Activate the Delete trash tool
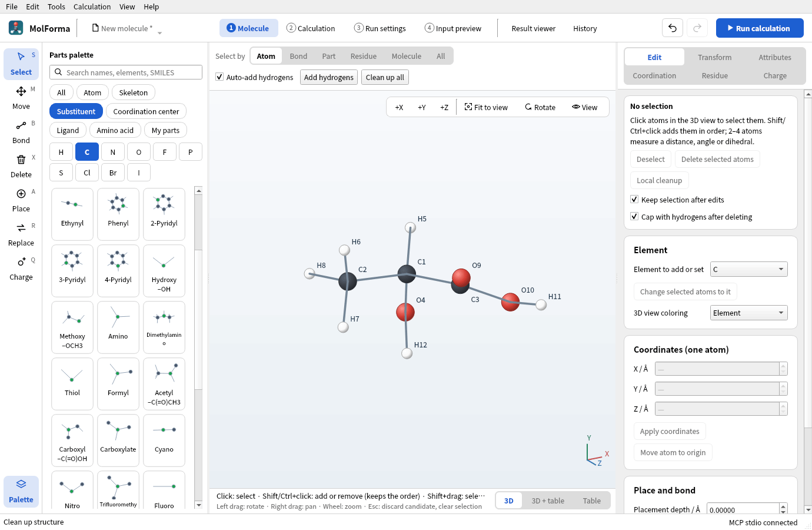This screenshot has width=812, height=530. (x=21, y=166)
